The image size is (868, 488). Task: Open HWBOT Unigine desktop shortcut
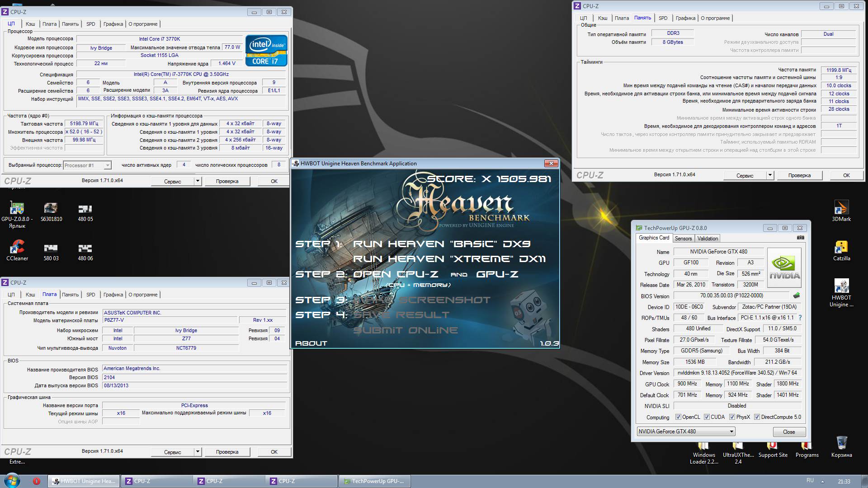pyautogui.click(x=841, y=293)
